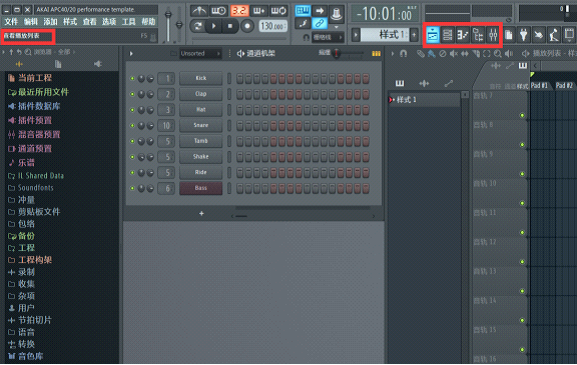Click the blue link multilink controllers button

click(319, 24)
